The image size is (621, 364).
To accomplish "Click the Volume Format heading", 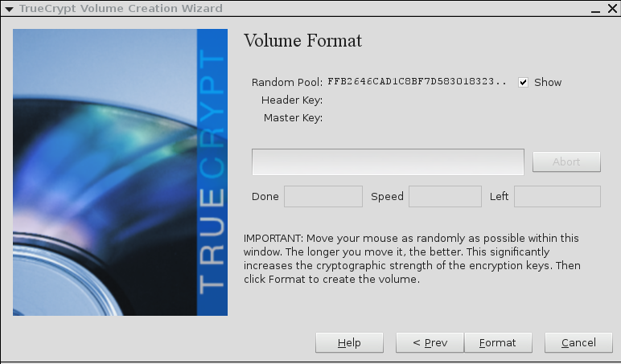I will click(x=302, y=40).
